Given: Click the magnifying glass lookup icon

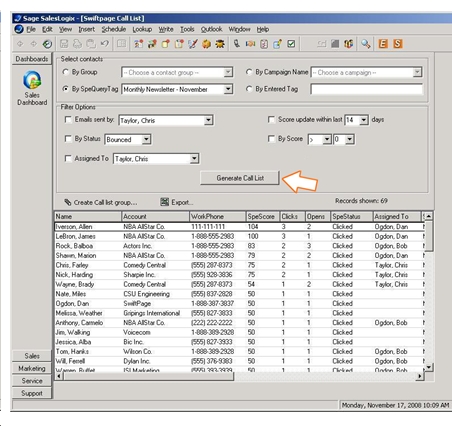Looking at the screenshot, I should click(x=366, y=44).
